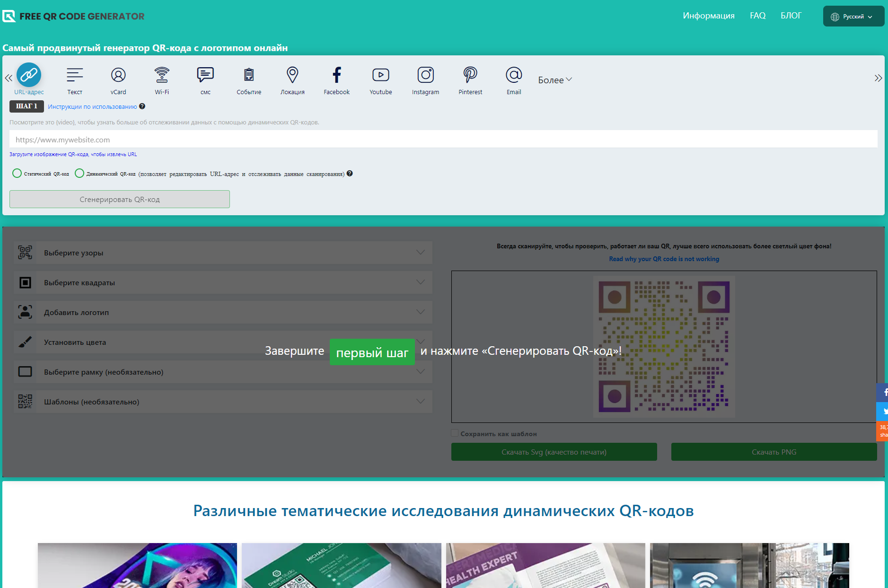Viewport: 888px width, 588px height.
Task: Click the frame icon next to Выберите рамку
Action: point(25,372)
